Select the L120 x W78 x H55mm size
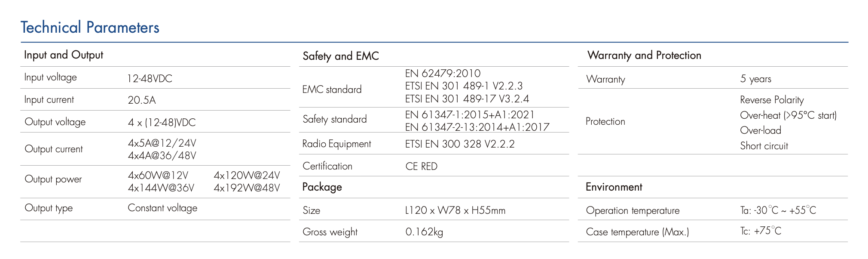 tap(455, 210)
